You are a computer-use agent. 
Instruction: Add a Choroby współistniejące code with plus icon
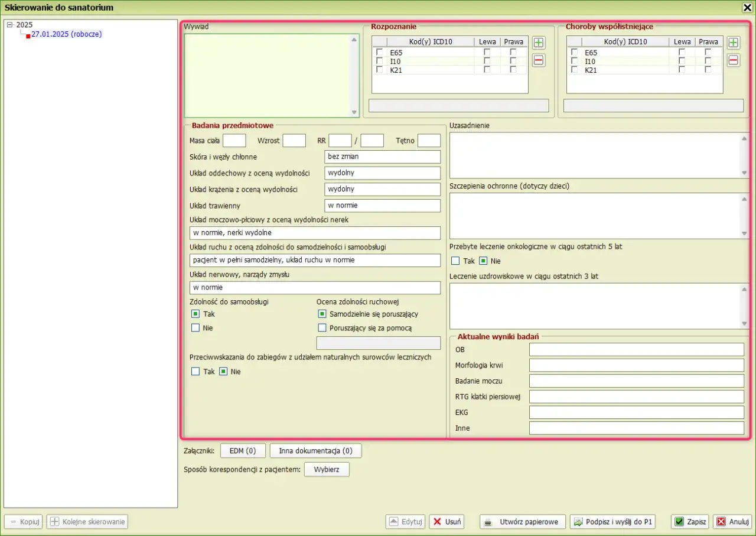point(733,43)
